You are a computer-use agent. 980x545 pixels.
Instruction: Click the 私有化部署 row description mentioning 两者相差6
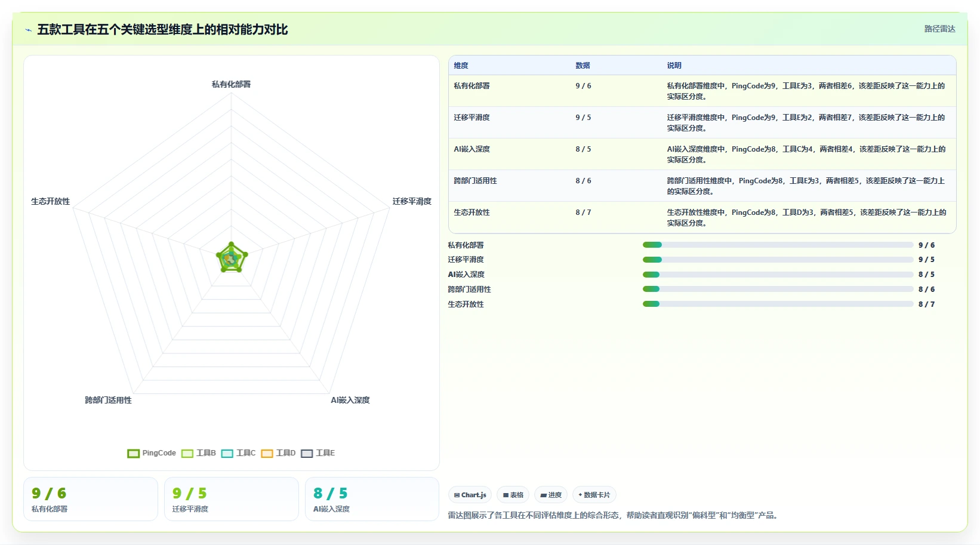806,91
